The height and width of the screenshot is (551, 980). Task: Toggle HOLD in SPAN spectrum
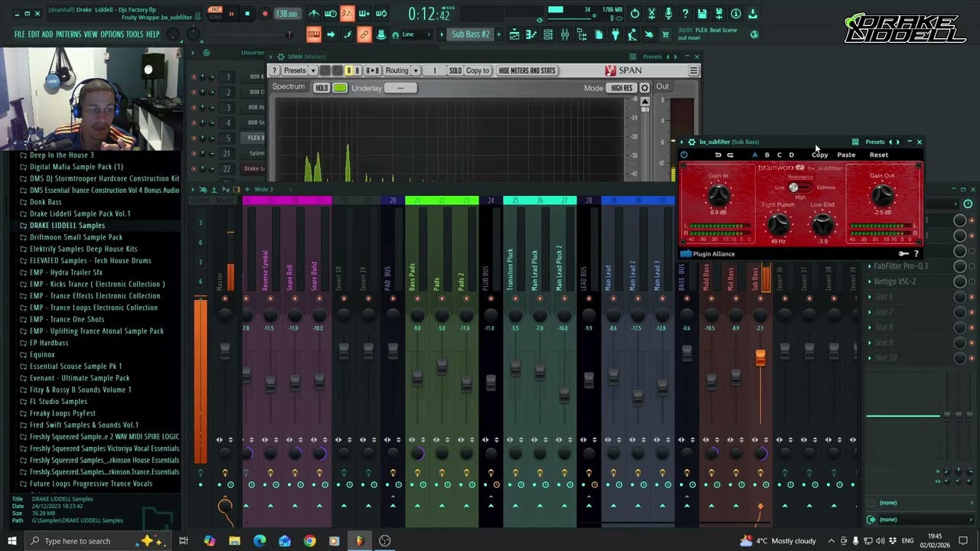pos(322,88)
